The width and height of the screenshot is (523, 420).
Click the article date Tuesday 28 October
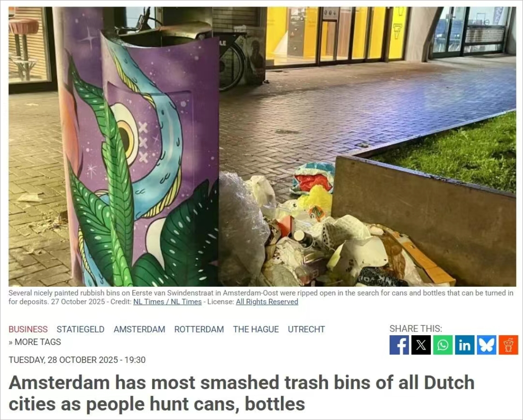pos(77,360)
